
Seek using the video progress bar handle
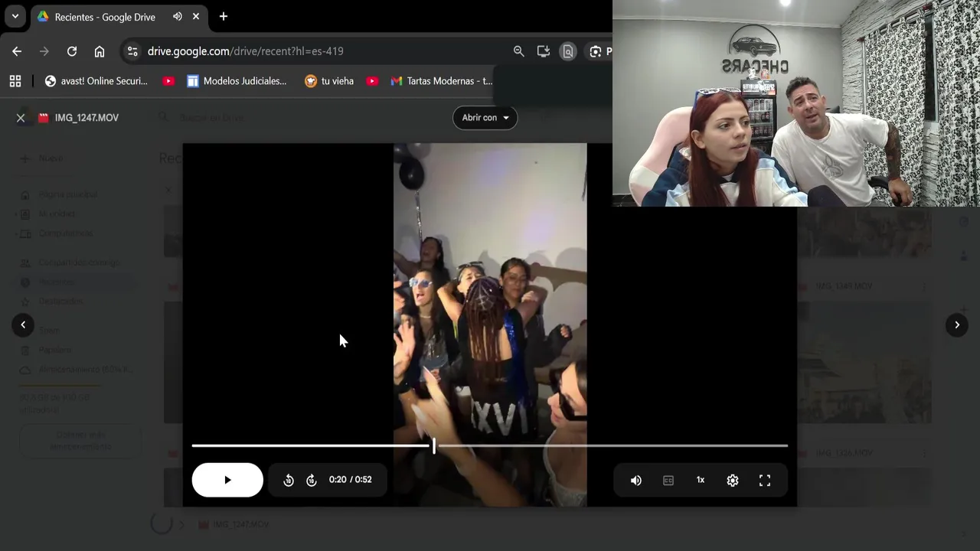(433, 445)
